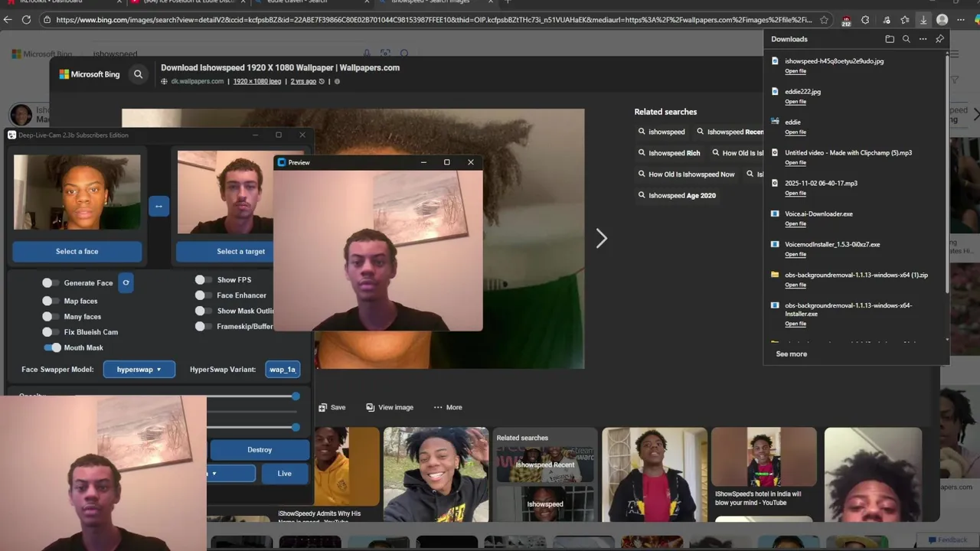
Task: Toggle the Show Mask Outline switch
Action: (x=204, y=311)
